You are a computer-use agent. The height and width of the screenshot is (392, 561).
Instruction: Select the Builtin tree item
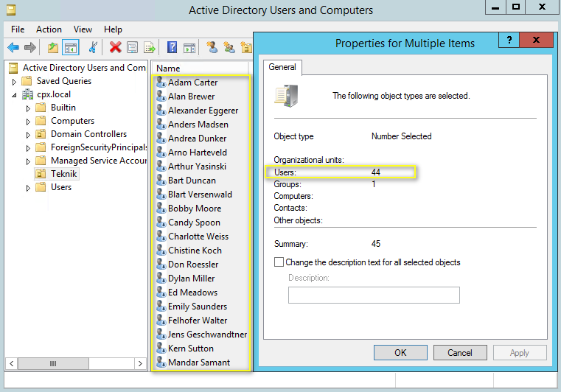[x=63, y=108]
